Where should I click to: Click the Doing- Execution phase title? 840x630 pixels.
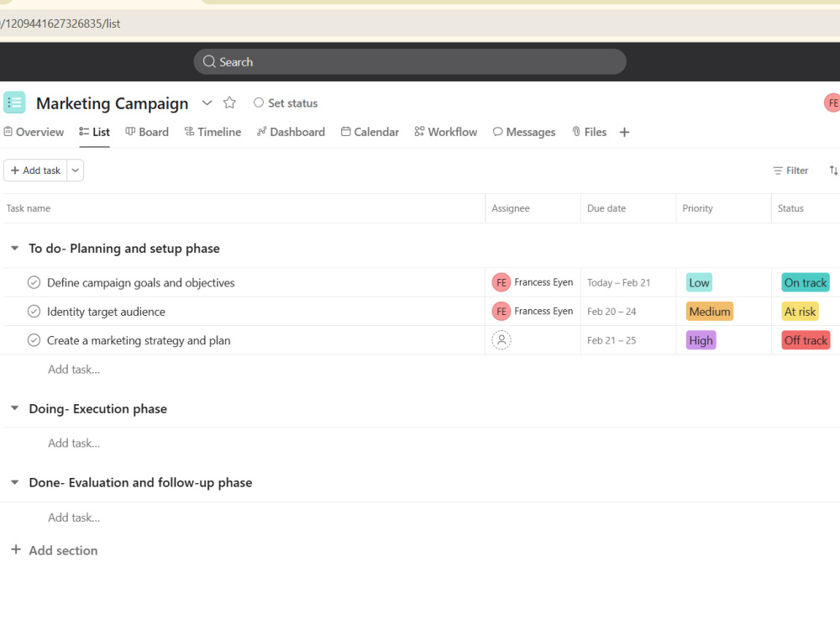pyautogui.click(x=98, y=408)
